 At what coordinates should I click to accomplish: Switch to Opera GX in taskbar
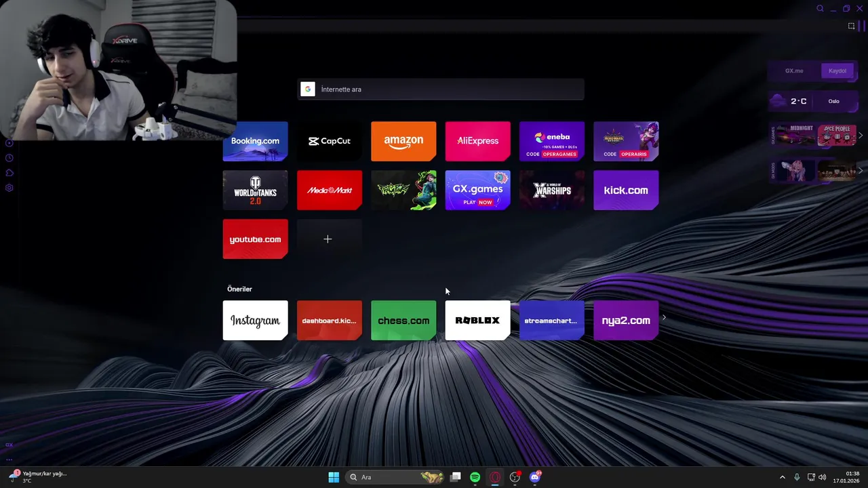pos(495,477)
